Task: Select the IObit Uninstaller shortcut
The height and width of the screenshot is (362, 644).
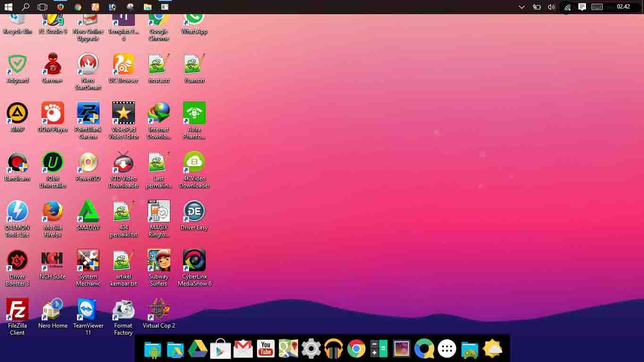Action: coord(52,170)
